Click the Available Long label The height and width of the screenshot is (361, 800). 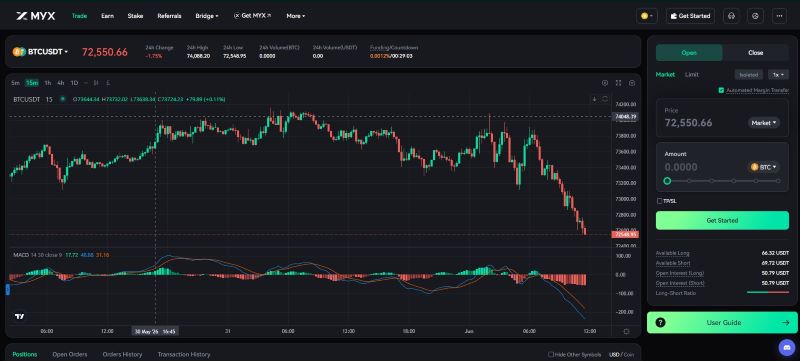[x=672, y=253]
